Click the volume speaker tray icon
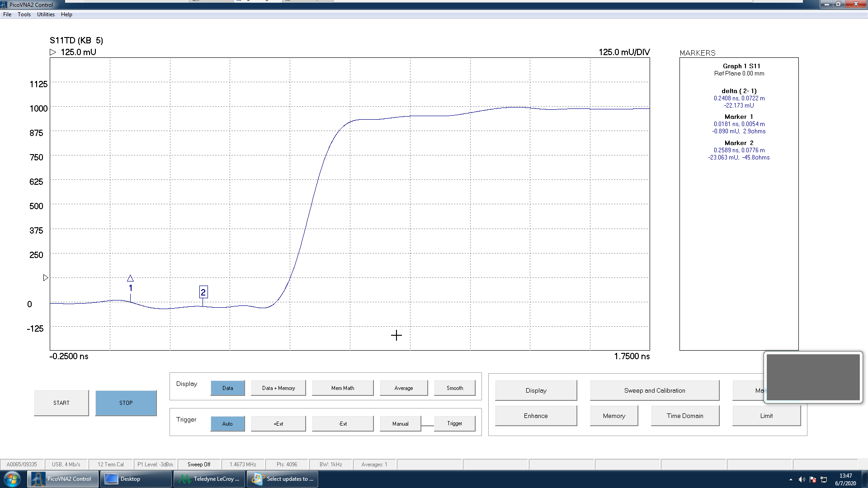 tap(802, 479)
